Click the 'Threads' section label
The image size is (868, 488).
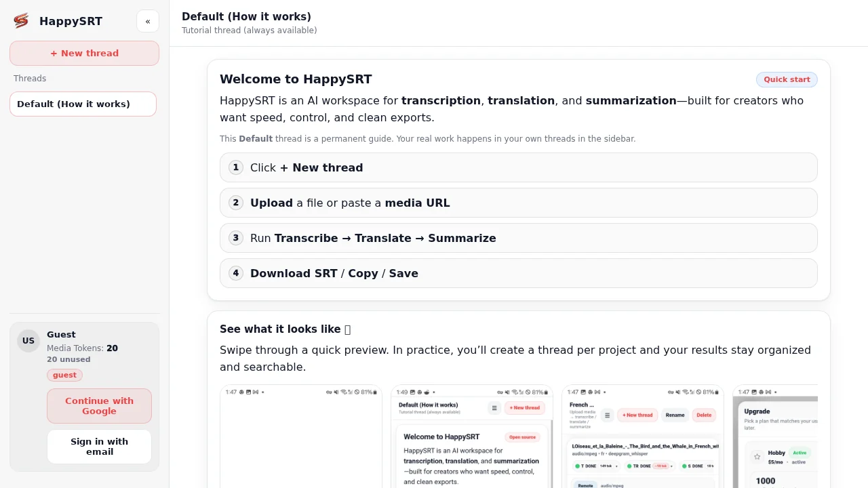coord(29,78)
